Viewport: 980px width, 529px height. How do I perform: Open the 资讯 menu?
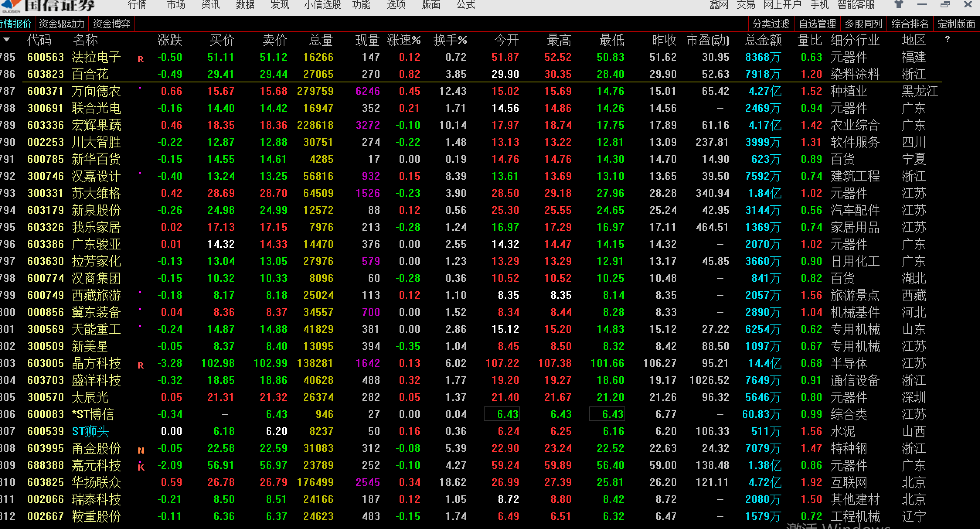(x=210, y=5)
